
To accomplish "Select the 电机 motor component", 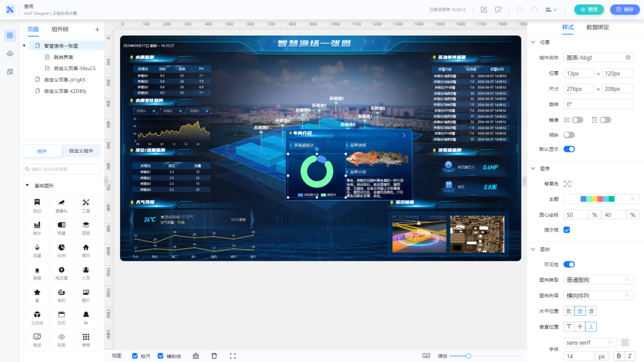I will pyautogui.click(x=62, y=295).
